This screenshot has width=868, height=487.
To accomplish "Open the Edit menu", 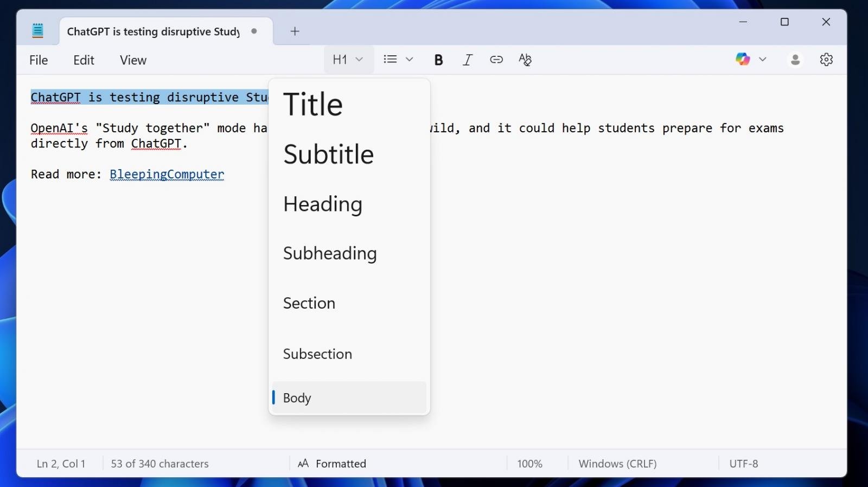I will click(x=84, y=60).
